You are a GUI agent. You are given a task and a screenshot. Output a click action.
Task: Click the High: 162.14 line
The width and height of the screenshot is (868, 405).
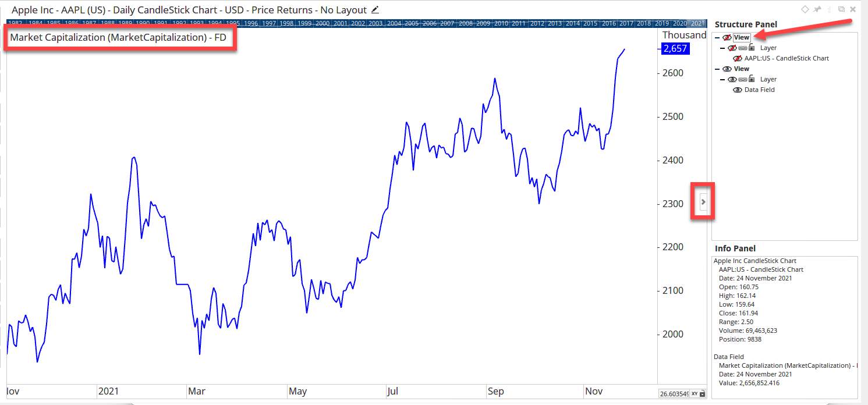tap(737, 296)
